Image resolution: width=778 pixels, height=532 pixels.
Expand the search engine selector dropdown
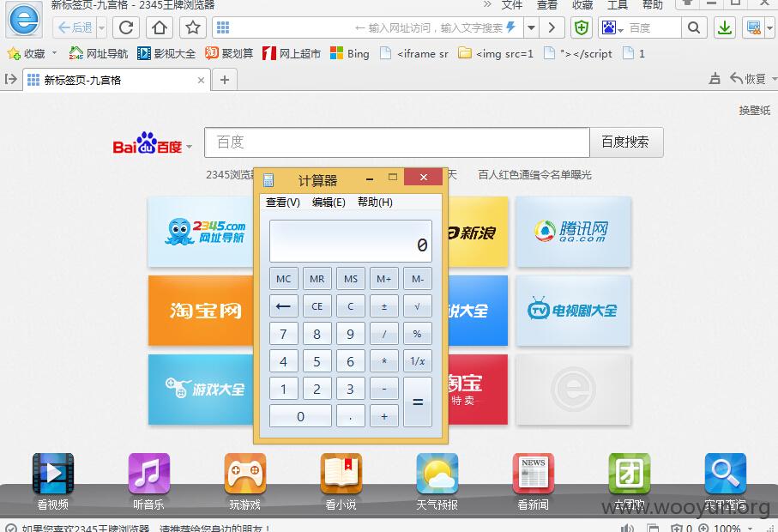point(620,30)
